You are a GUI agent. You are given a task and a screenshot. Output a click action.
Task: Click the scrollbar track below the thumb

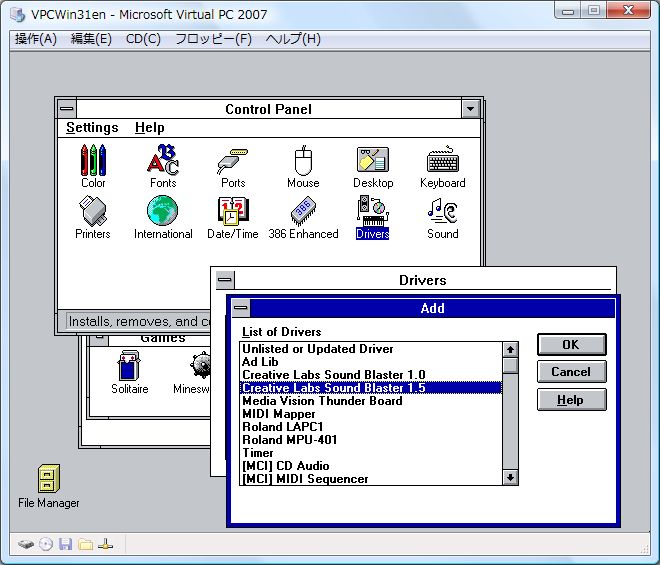pos(510,421)
